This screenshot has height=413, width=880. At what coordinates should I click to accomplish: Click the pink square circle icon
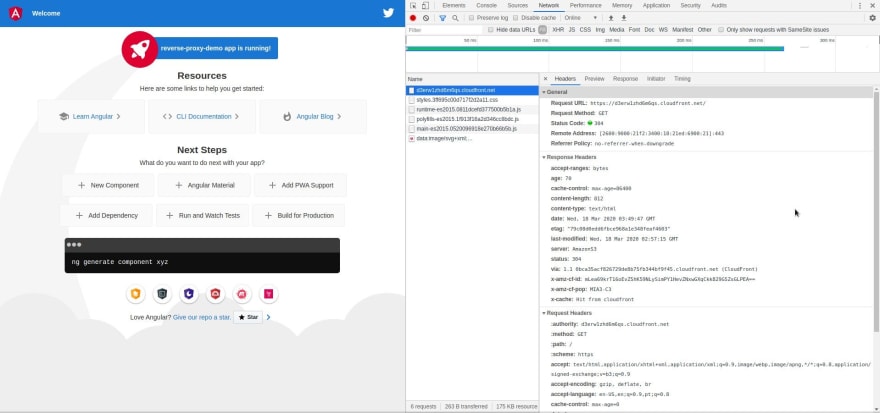click(x=269, y=293)
